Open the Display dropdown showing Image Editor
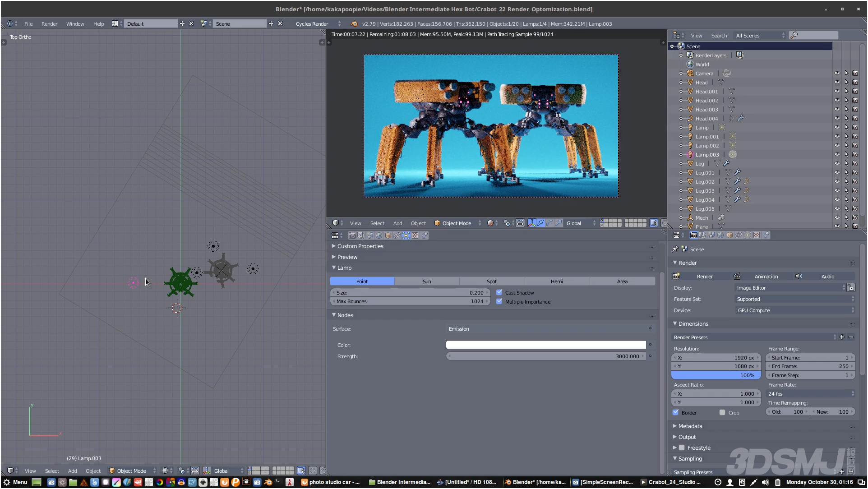 pos(790,288)
